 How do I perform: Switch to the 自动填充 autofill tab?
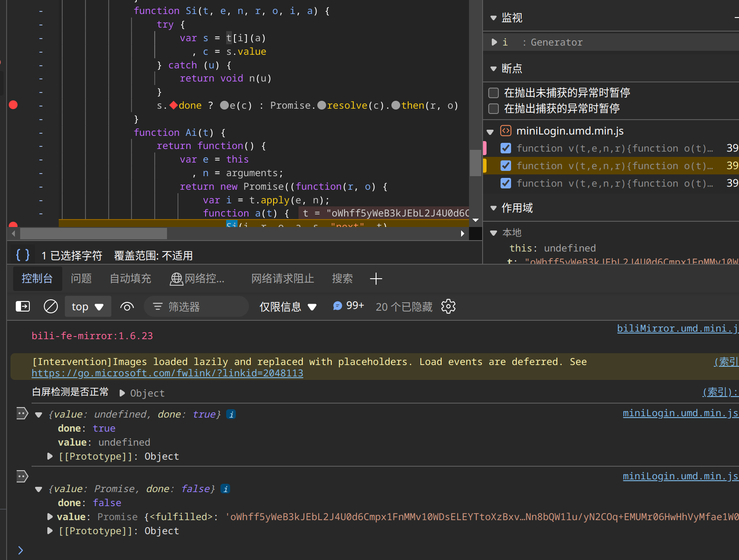tap(131, 279)
